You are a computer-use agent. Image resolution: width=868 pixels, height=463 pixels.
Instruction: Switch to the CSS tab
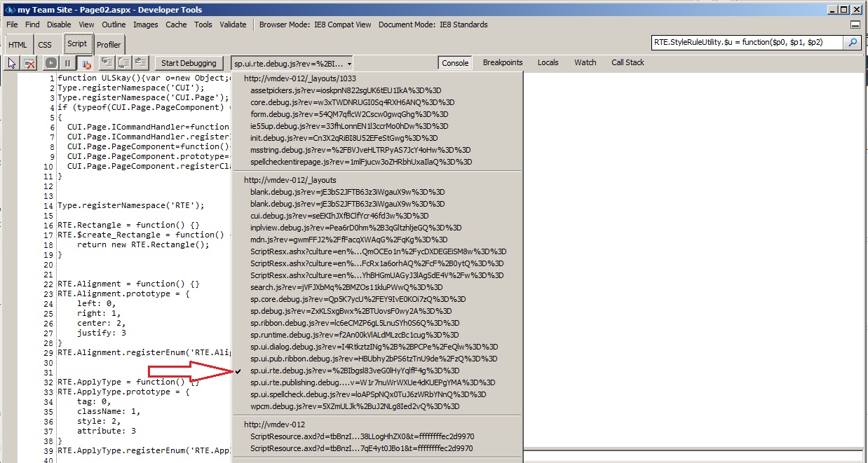[x=45, y=43]
